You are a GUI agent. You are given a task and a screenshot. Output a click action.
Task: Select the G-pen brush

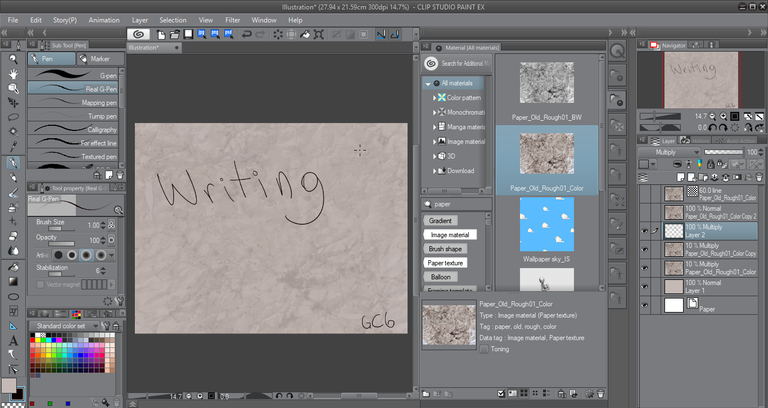(73, 75)
